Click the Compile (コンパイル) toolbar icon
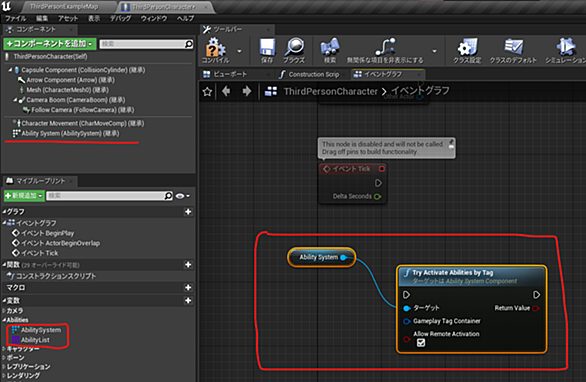 pyautogui.click(x=215, y=47)
